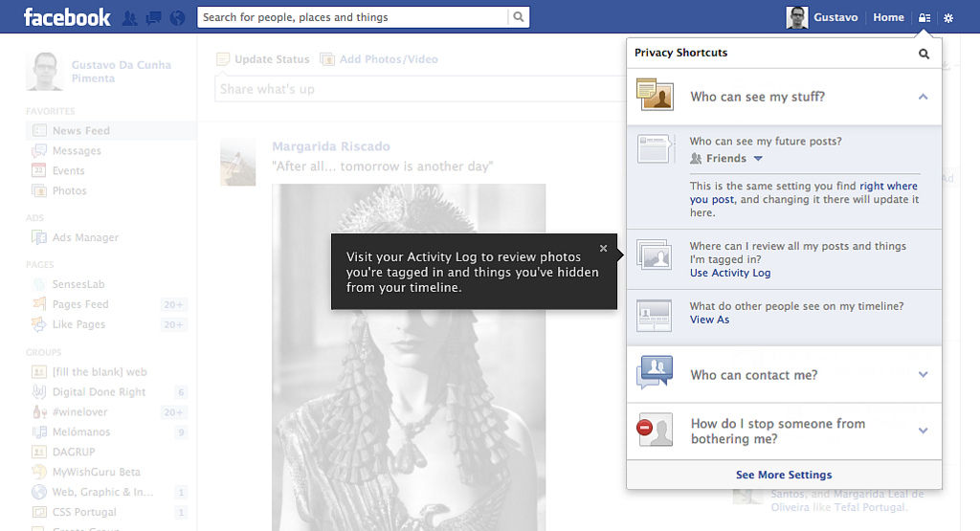Click the blocked person bothering icon
The image size is (980, 531).
click(x=655, y=430)
